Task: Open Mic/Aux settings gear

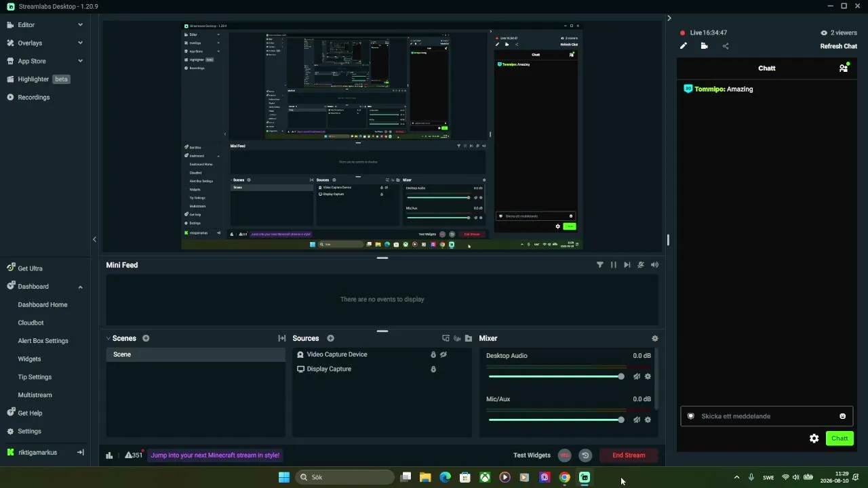Action: [648, 420]
